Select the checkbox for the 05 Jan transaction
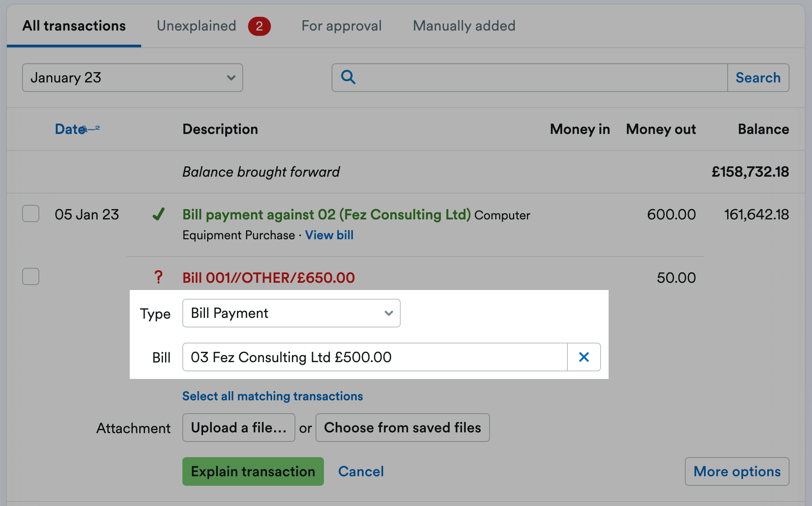This screenshot has width=812, height=506. pyautogui.click(x=31, y=214)
